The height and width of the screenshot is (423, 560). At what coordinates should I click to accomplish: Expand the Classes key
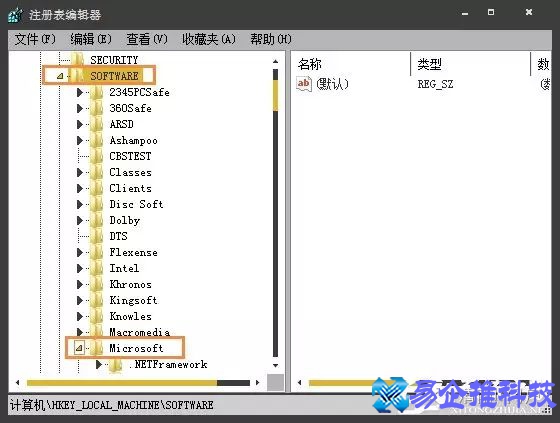pos(80,173)
